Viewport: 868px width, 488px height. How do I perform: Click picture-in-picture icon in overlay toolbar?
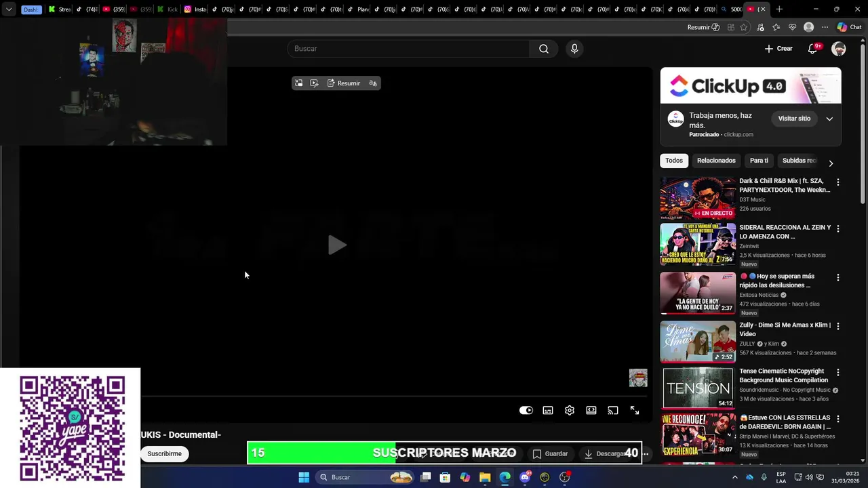click(x=299, y=83)
